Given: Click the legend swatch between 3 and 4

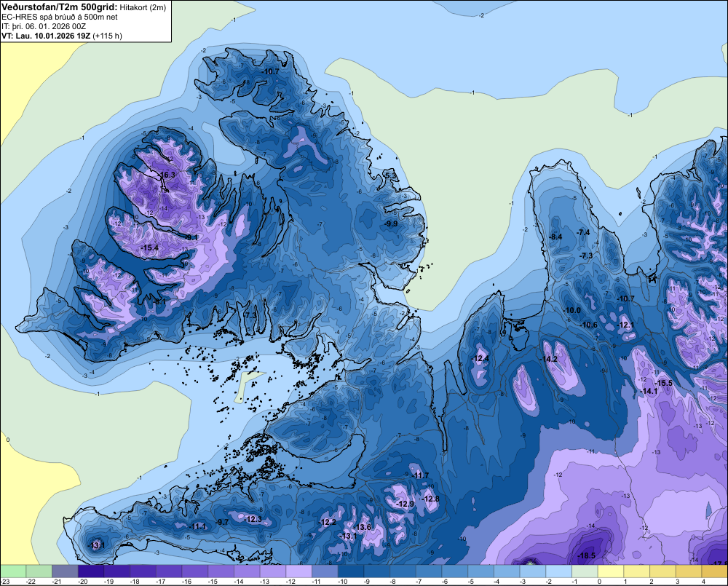Looking at the screenshot, I should pos(689,571).
